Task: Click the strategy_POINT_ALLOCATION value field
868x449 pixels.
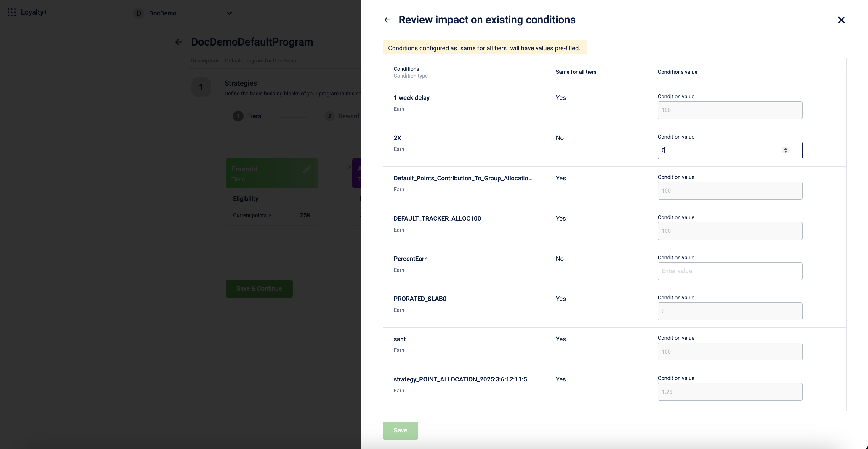Action: click(x=730, y=392)
